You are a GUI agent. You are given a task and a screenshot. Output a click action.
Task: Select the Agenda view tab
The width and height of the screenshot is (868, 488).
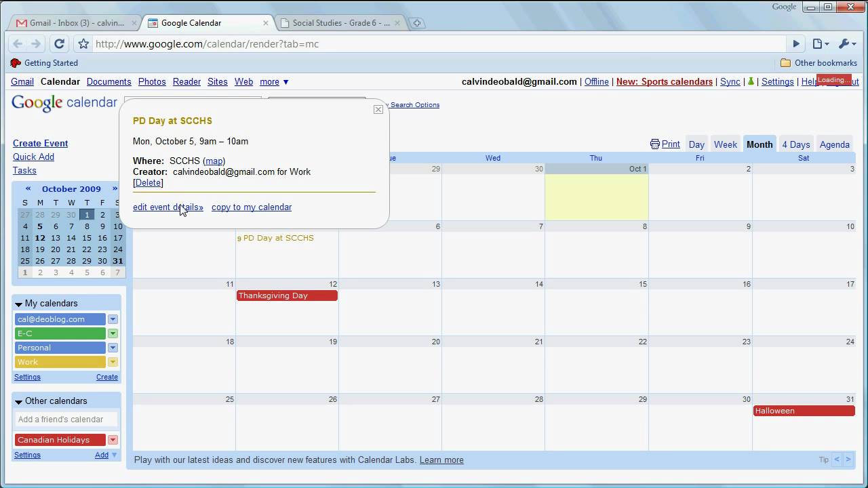click(834, 144)
